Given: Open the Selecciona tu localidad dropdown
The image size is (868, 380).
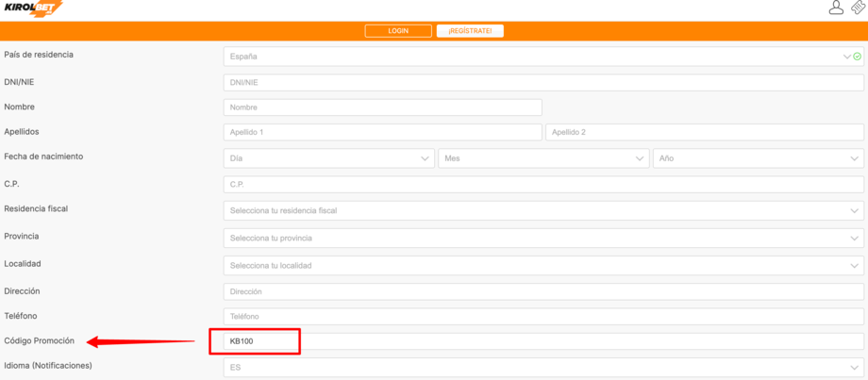Looking at the screenshot, I should pos(543,266).
